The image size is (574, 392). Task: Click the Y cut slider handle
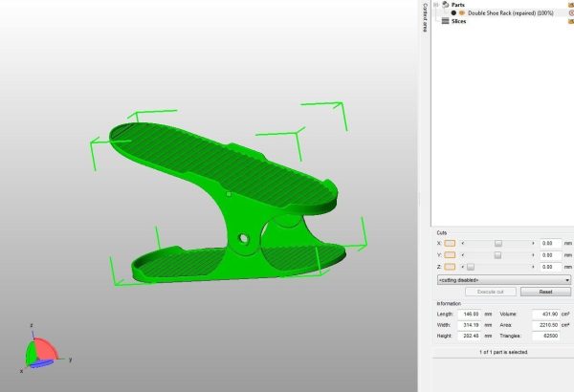497,255
